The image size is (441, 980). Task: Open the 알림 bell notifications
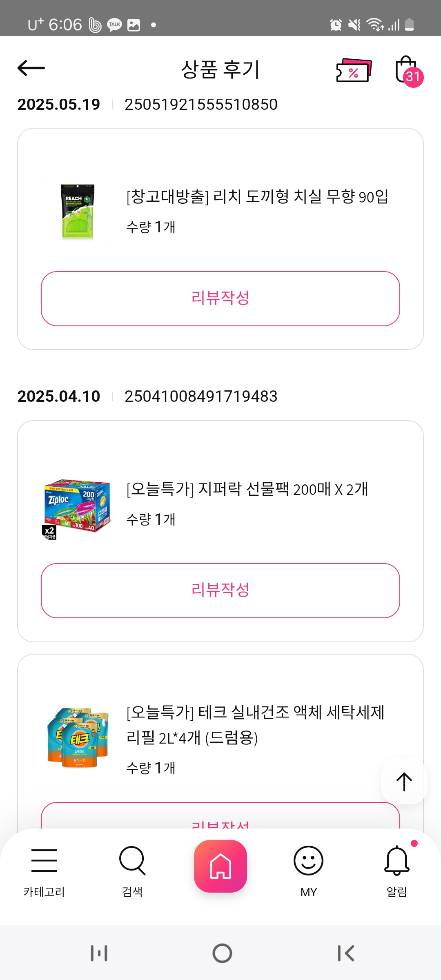[x=397, y=871]
